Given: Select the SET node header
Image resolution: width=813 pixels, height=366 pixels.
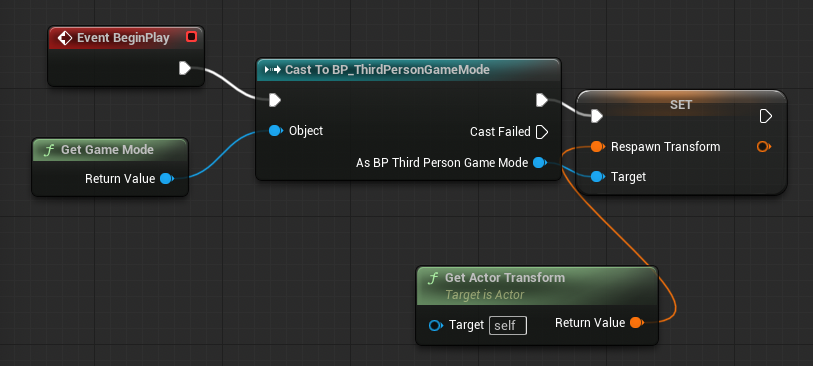Looking at the screenshot, I should [x=681, y=104].
